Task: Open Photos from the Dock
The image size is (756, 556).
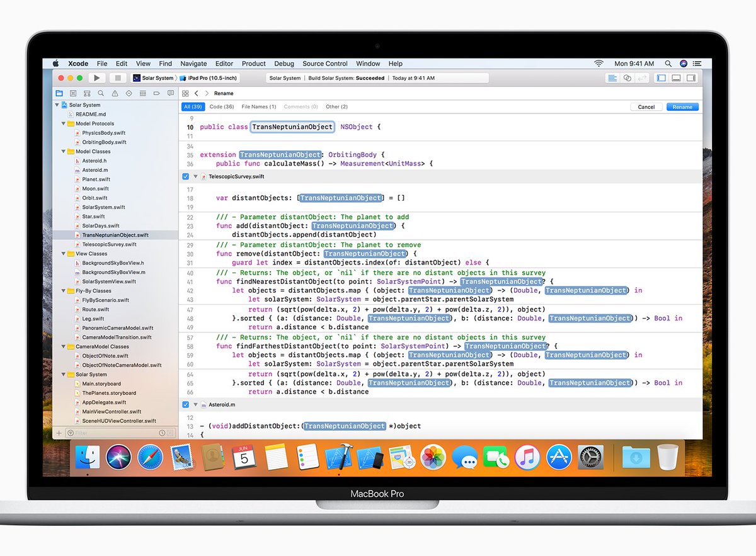Action: (433, 457)
